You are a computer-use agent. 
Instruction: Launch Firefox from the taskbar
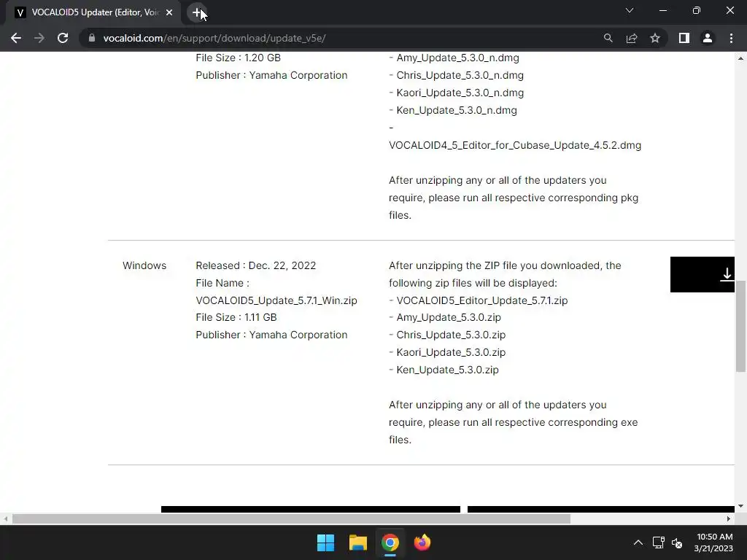422,542
